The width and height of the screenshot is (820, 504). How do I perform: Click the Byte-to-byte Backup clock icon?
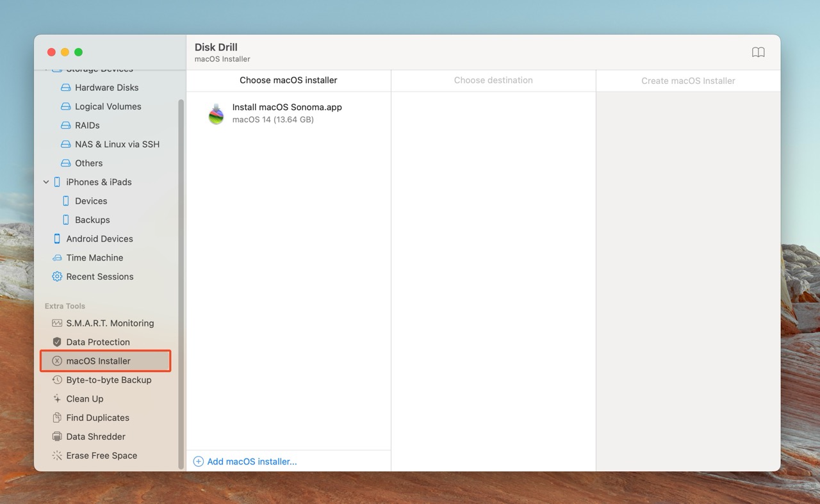click(x=57, y=380)
